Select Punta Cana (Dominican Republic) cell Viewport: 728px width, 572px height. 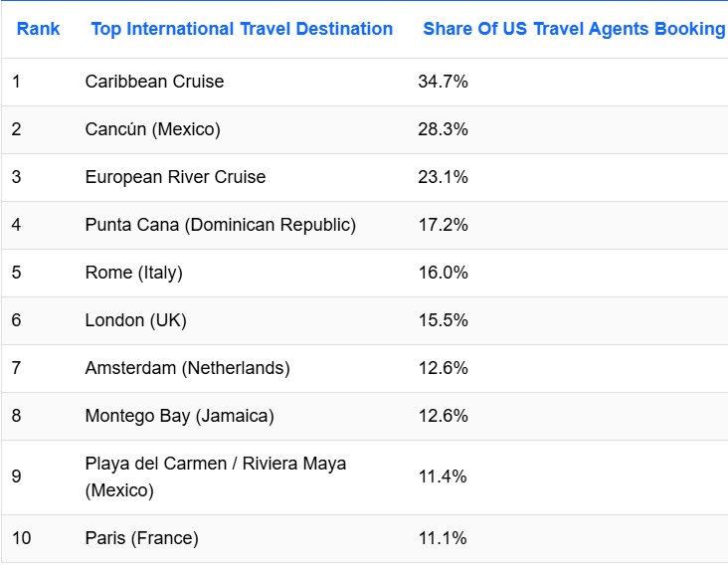pyautogui.click(x=221, y=225)
